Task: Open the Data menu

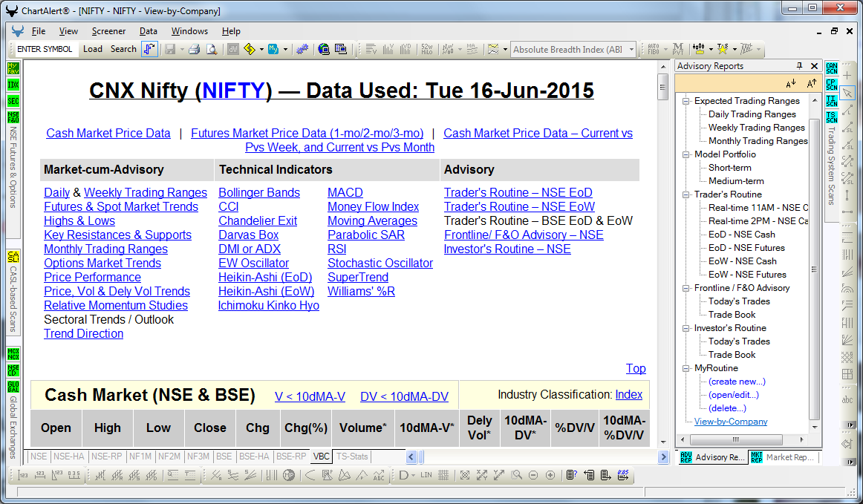Action: [x=148, y=31]
